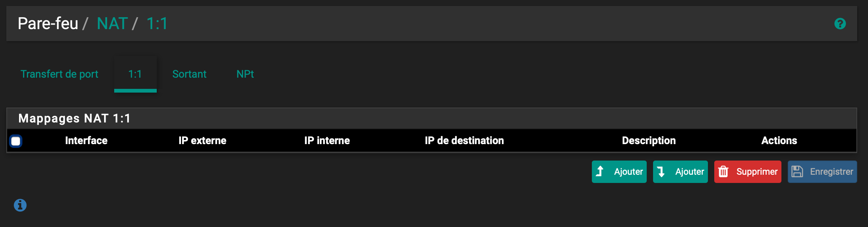Click the IP interne column header
Viewport: 868px width, 227px height.
coord(327,141)
